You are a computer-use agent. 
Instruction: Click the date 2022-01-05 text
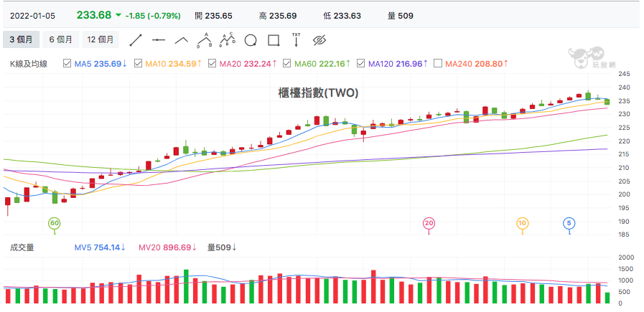tap(32, 16)
